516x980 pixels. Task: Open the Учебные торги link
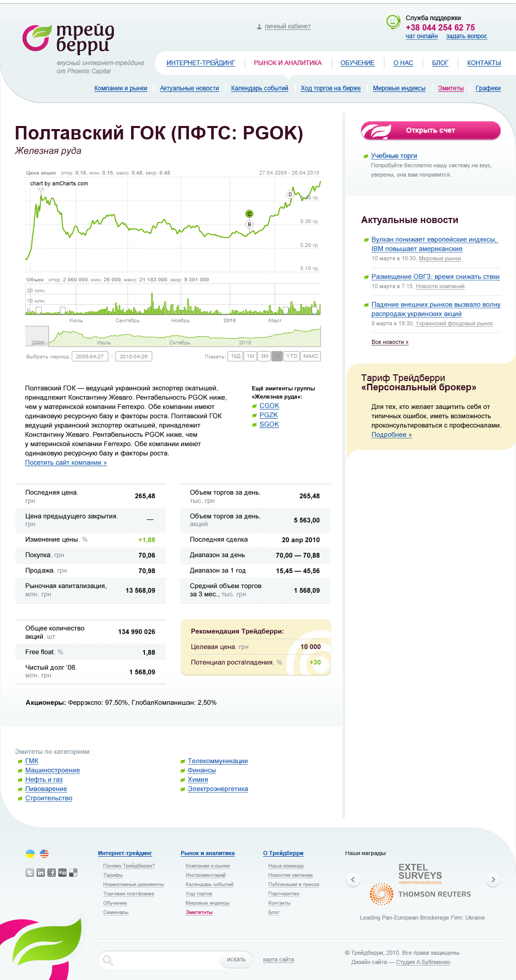pos(394,155)
